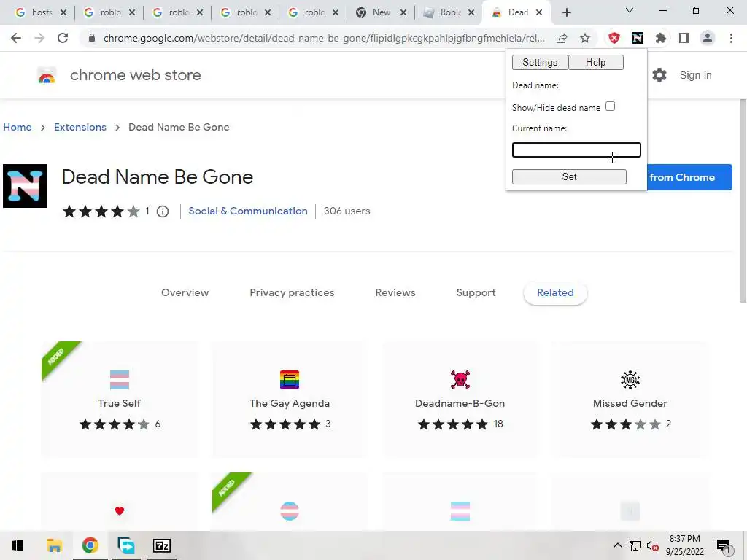Screen dimensions: 747x560
Task: Select the Related tab
Action: (x=555, y=293)
